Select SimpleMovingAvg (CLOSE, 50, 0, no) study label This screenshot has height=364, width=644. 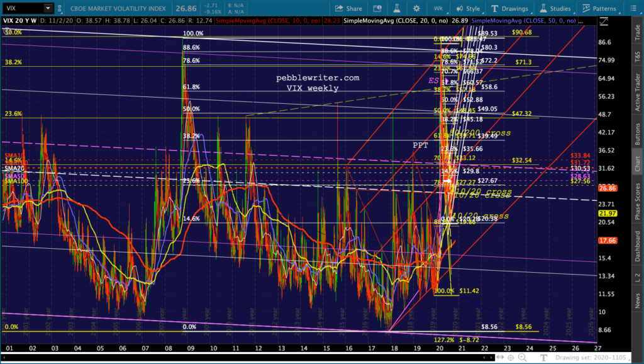[x=523, y=21]
